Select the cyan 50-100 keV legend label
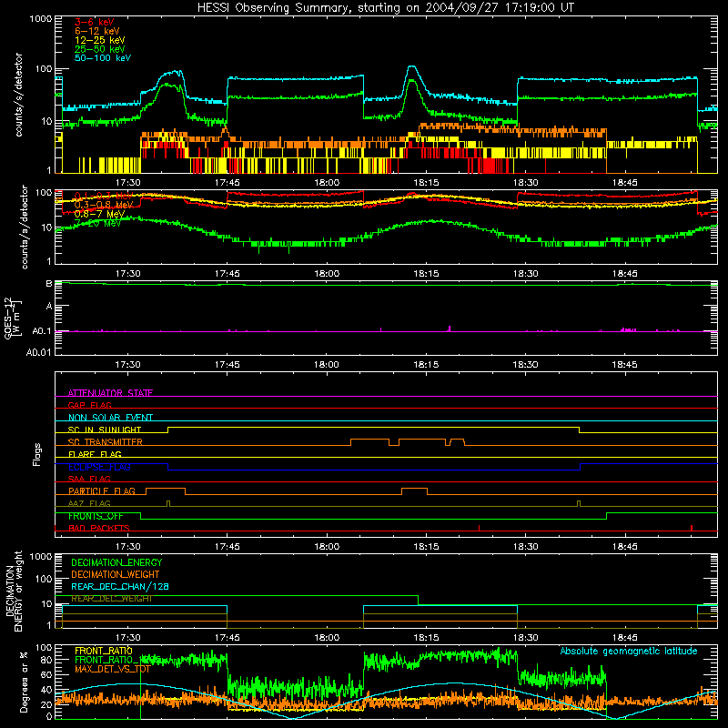The width and height of the screenshot is (728, 728). [103, 58]
